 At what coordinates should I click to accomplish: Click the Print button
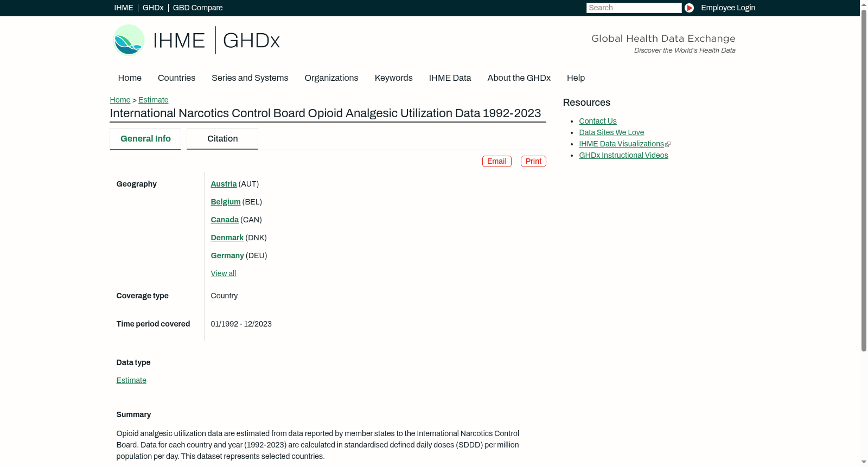click(533, 161)
